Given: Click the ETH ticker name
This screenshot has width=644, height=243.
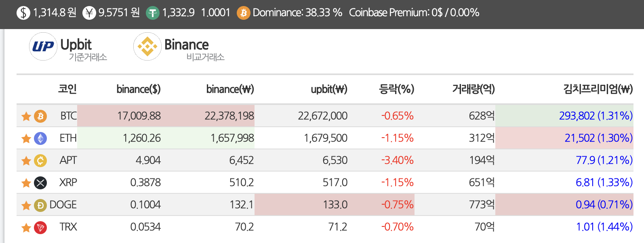Looking at the screenshot, I should (68, 138).
